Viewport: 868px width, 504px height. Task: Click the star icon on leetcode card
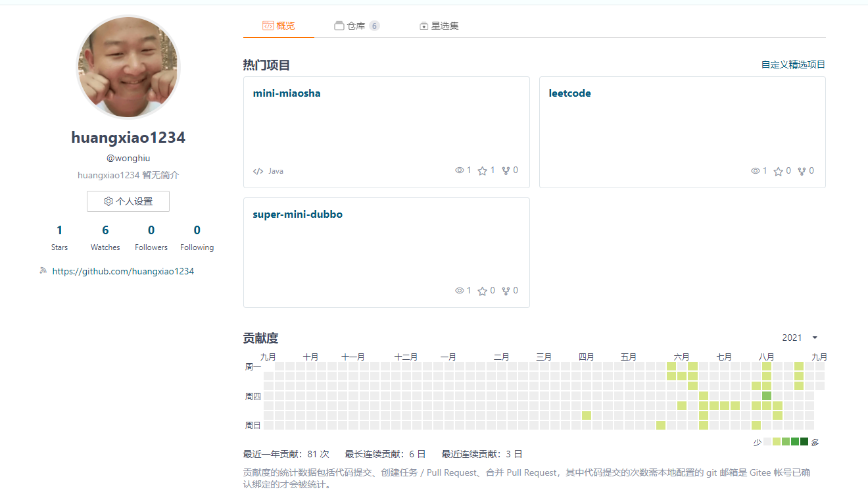(x=778, y=170)
